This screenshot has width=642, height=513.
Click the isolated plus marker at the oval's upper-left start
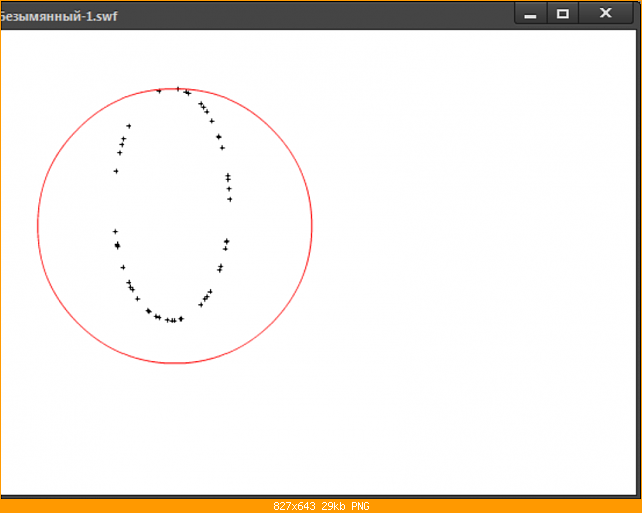(x=129, y=126)
